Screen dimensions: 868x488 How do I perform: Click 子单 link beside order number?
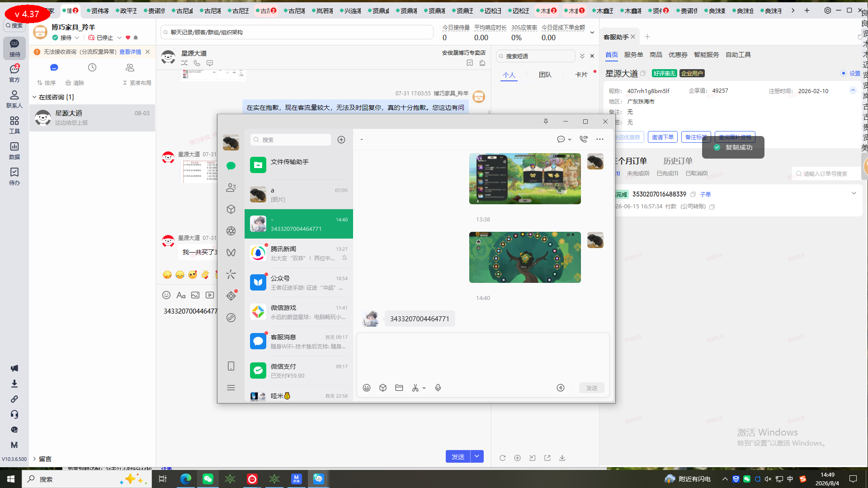coord(705,194)
